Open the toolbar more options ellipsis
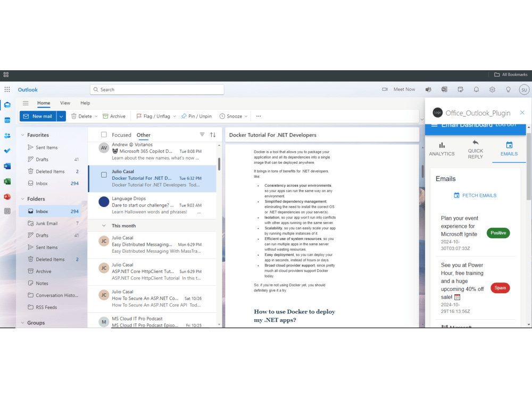This screenshot has width=532, height=399. click(x=259, y=116)
